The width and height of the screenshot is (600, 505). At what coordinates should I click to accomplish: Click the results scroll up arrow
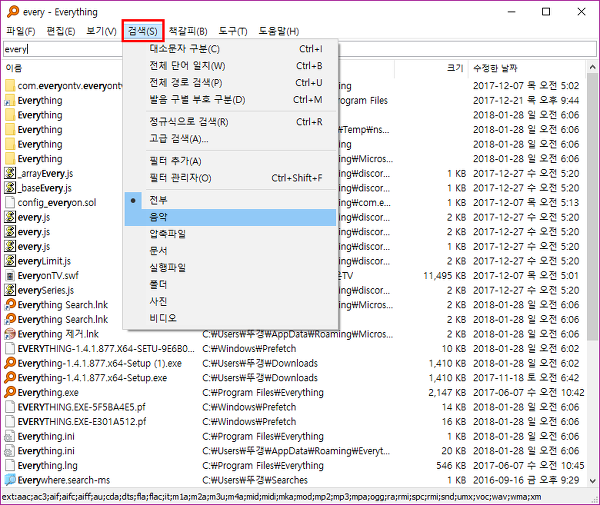click(x=592, y=68)
